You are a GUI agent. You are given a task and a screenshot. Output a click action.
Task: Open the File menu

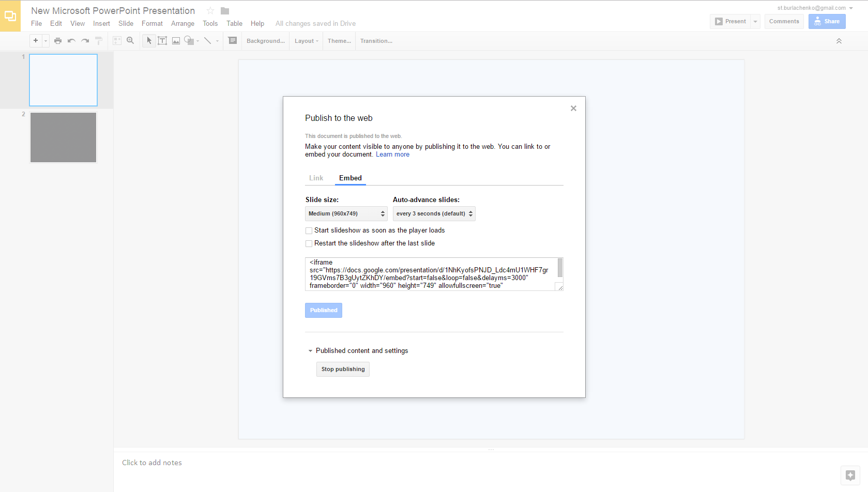36,23
